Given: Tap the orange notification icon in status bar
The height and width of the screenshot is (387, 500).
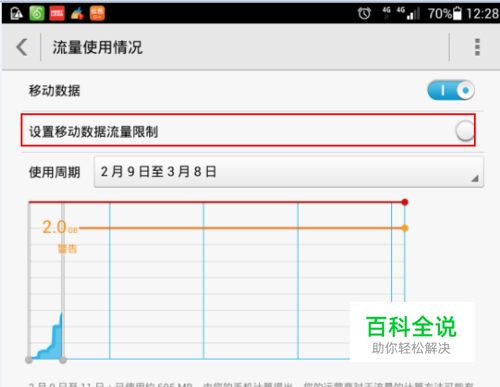Looking at the screenshot, I should tap(97, 14).
